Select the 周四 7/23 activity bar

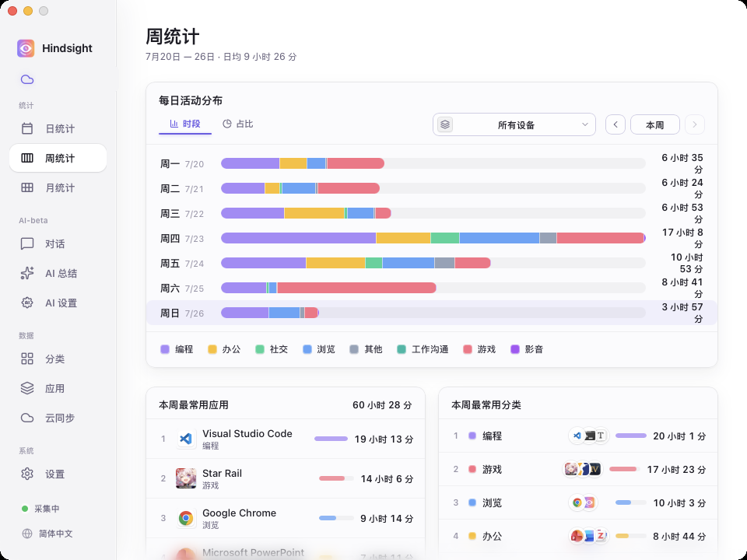[433, 238]
